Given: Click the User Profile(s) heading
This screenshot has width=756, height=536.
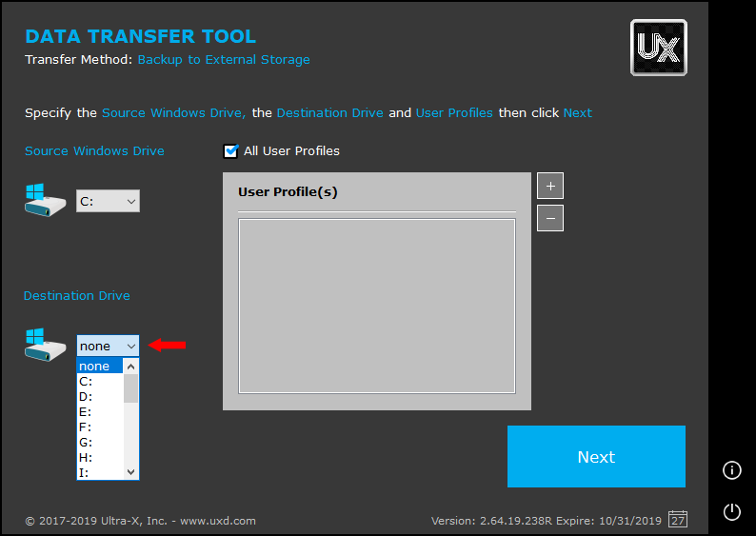Looking at the screenshot, I should (x=288, y=192).
